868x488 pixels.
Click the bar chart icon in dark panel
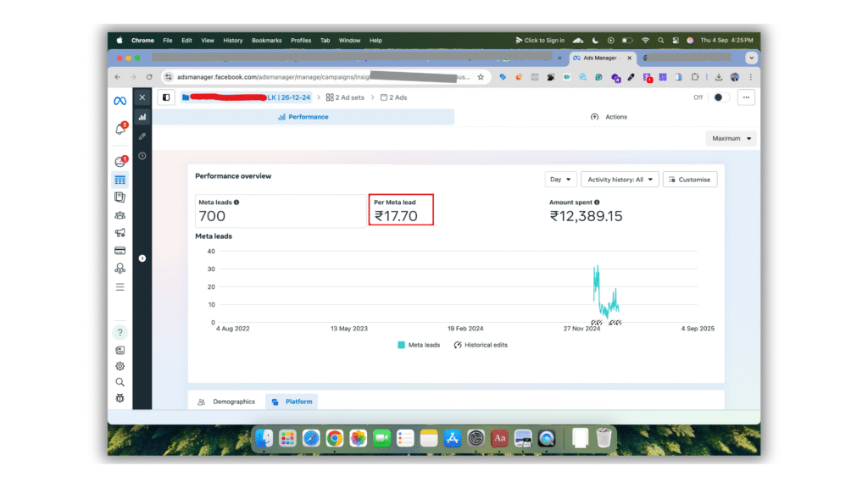coord(142,117)
